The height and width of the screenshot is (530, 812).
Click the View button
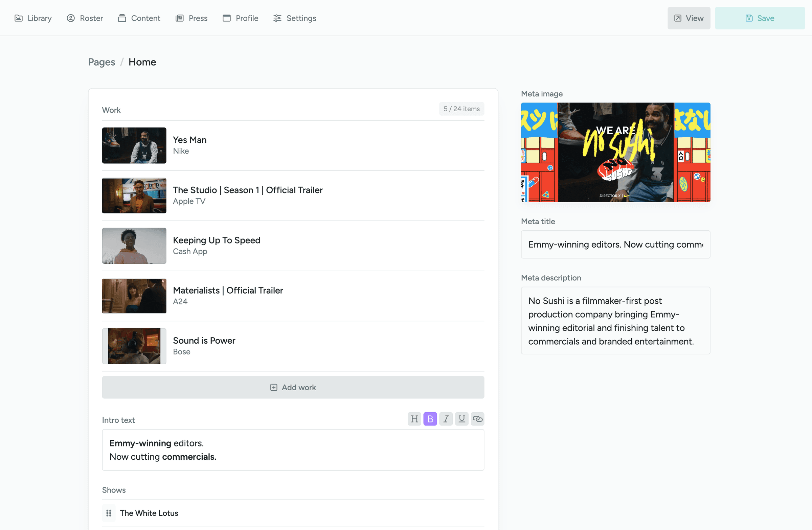point(689,18)
